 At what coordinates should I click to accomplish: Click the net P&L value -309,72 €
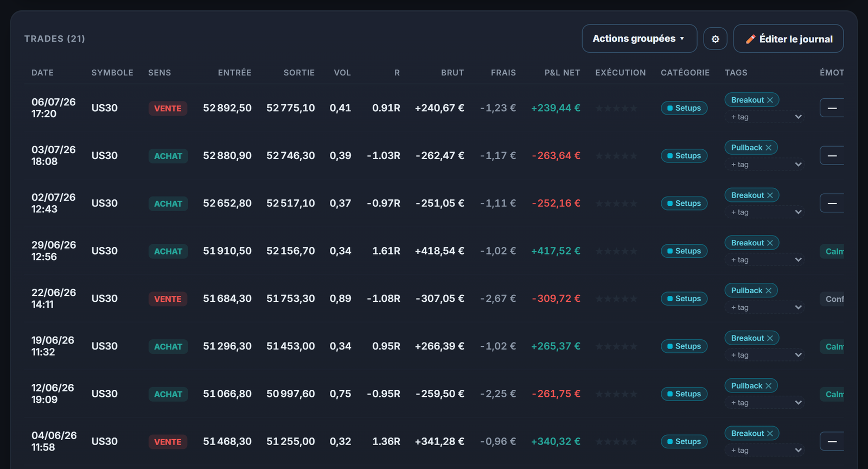point(556,299)
